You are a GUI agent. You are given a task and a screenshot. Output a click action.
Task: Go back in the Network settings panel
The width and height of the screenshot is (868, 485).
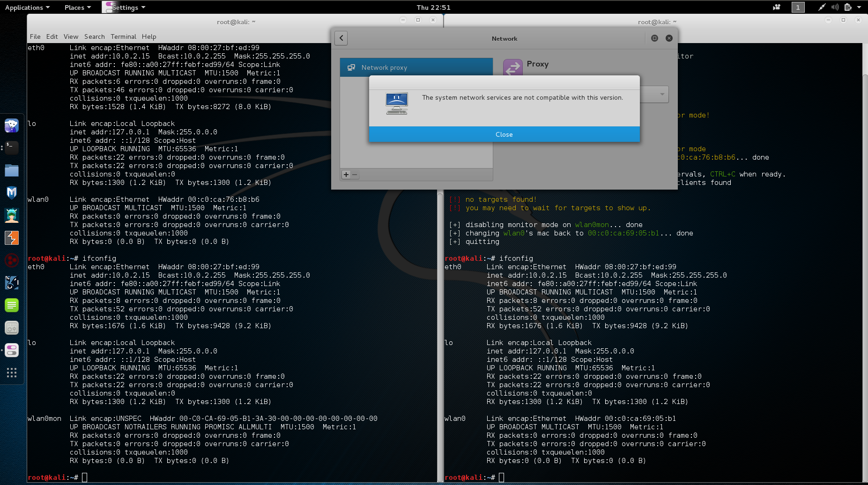click(341, 38)
